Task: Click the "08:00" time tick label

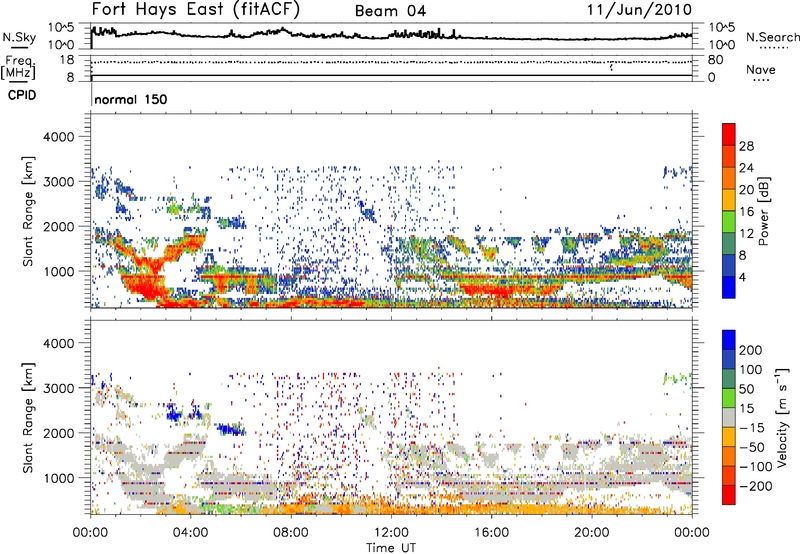Action: [x=291, y=533]
